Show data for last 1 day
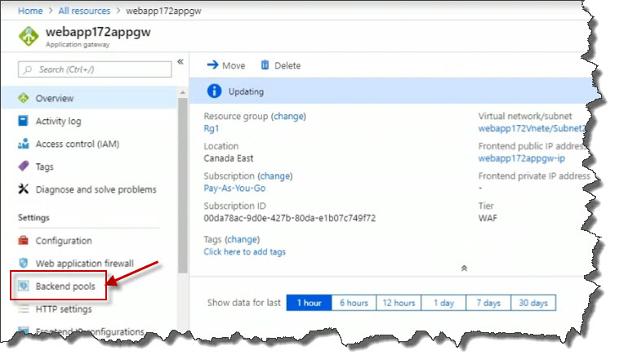 click(443, 303)
